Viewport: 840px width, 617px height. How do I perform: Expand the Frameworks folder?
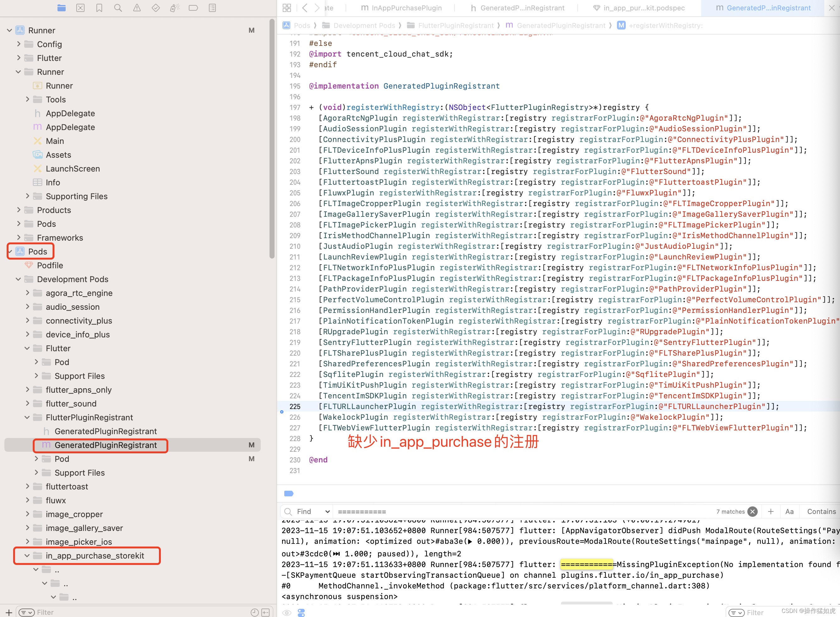pyautogui.click(x=19, y=238)
